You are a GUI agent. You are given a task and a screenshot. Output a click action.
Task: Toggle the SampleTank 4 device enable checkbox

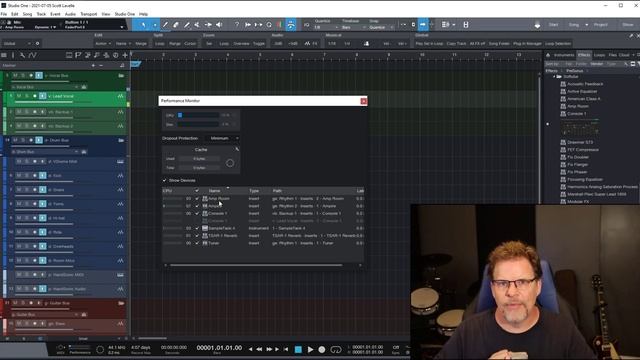pos(197,228)
